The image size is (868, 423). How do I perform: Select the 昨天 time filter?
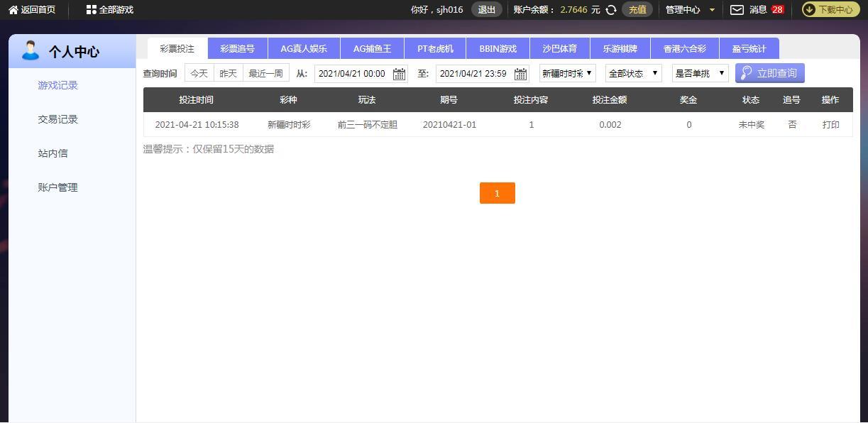229,73
